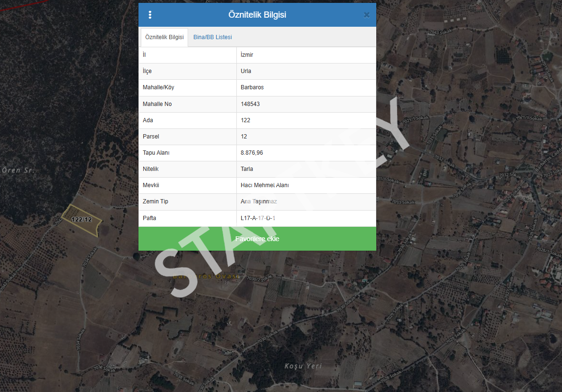Click the Hacı Mehmet Alanı Mevkii value

(x=265, y=185)
